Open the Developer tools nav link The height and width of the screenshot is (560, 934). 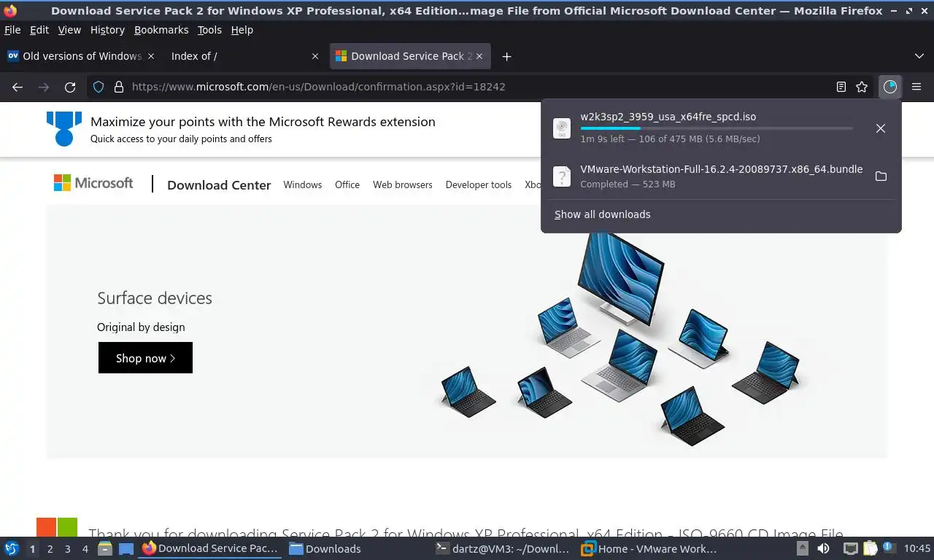click(479, 185)
